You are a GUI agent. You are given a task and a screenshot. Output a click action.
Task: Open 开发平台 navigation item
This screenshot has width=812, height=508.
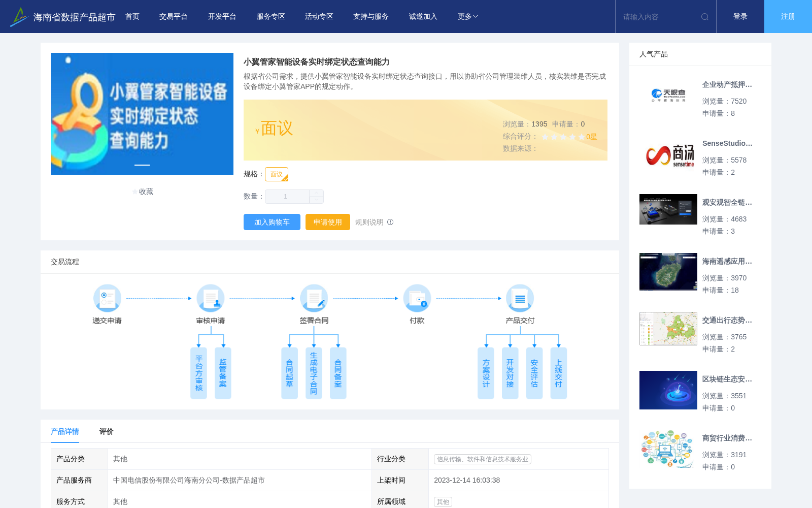click(x=222, y=17)
